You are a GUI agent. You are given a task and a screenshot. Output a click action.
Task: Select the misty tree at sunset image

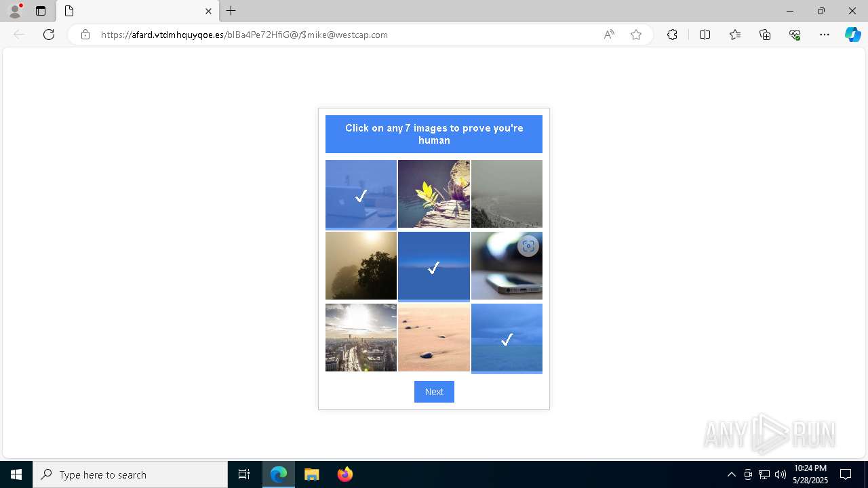point(361,266)
